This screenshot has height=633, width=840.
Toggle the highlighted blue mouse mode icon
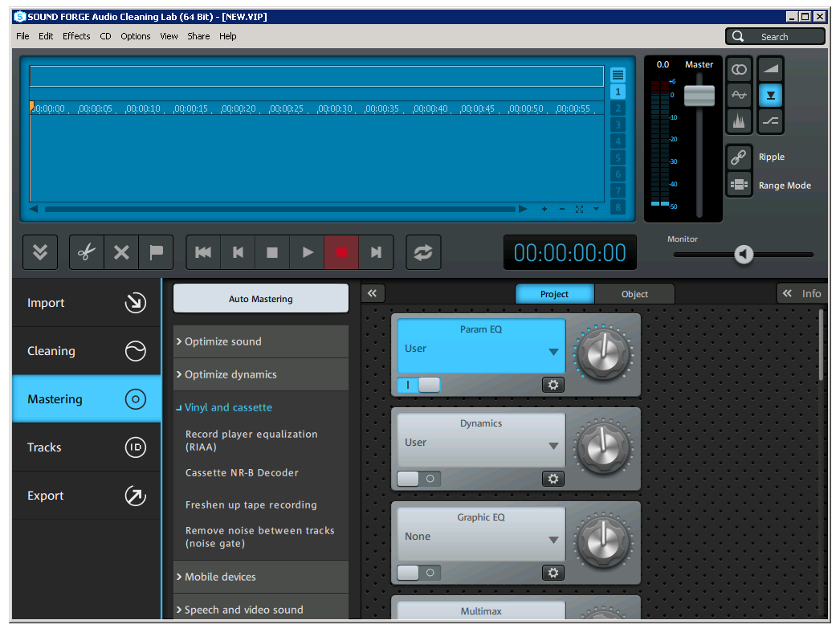click(x=771, y=95)
